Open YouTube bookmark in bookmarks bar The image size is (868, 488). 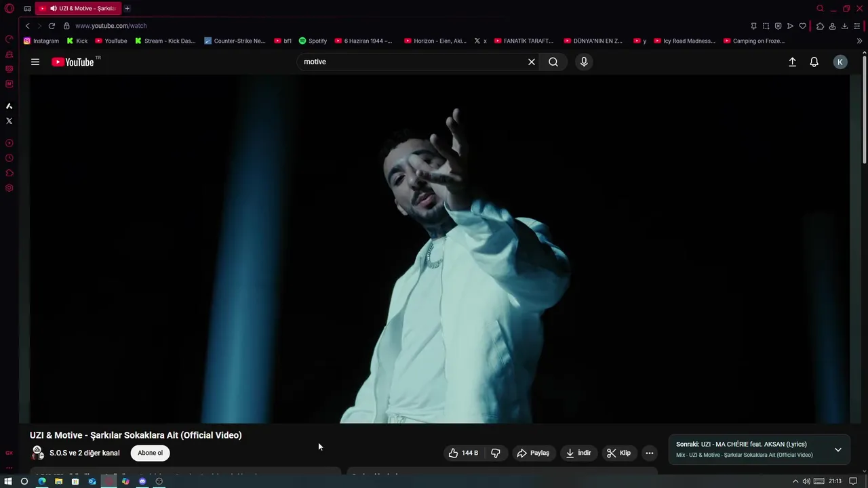pyautogui.click(x=111, y=41)
